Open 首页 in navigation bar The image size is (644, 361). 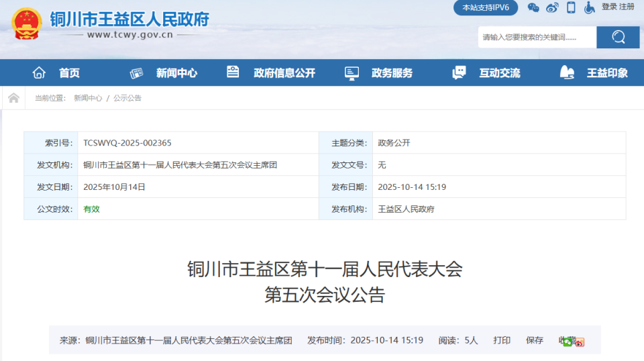tap(69, 73)
